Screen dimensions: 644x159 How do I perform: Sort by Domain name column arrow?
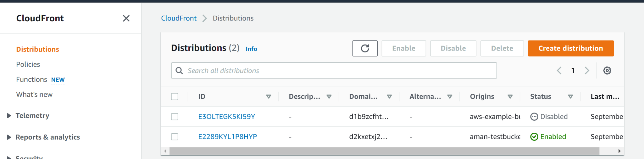389,97
